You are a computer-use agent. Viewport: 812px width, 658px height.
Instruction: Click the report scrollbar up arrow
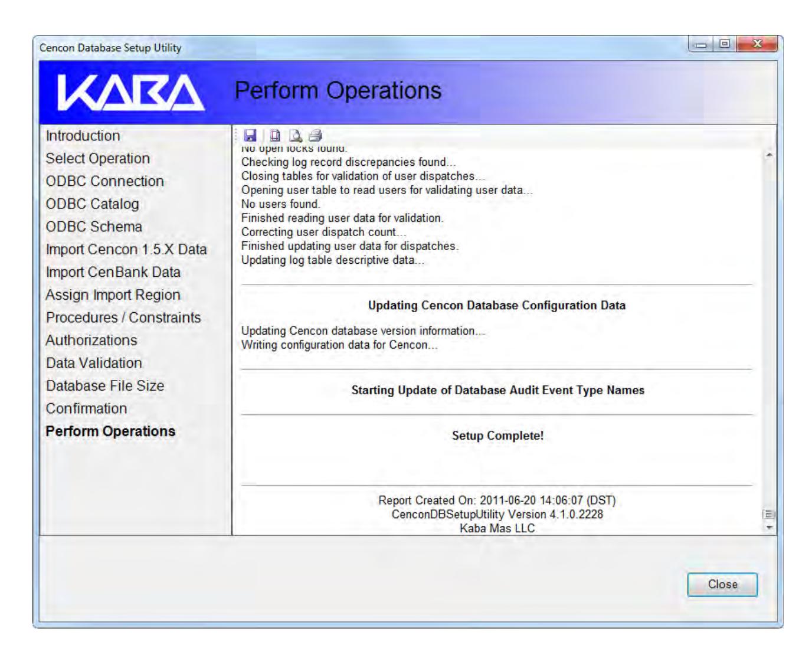pyautogui.click(x=769, y=155)
